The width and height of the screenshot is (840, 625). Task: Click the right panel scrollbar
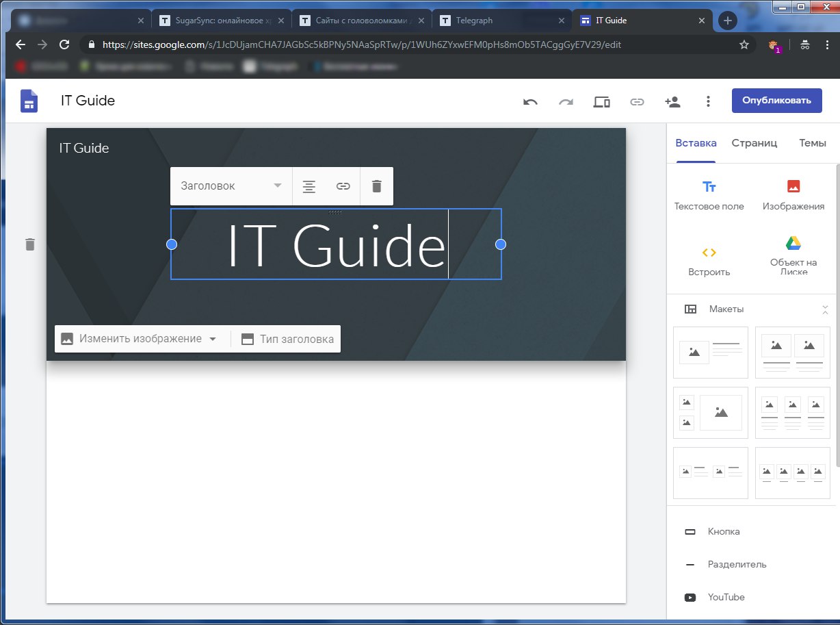coord(837,315)
